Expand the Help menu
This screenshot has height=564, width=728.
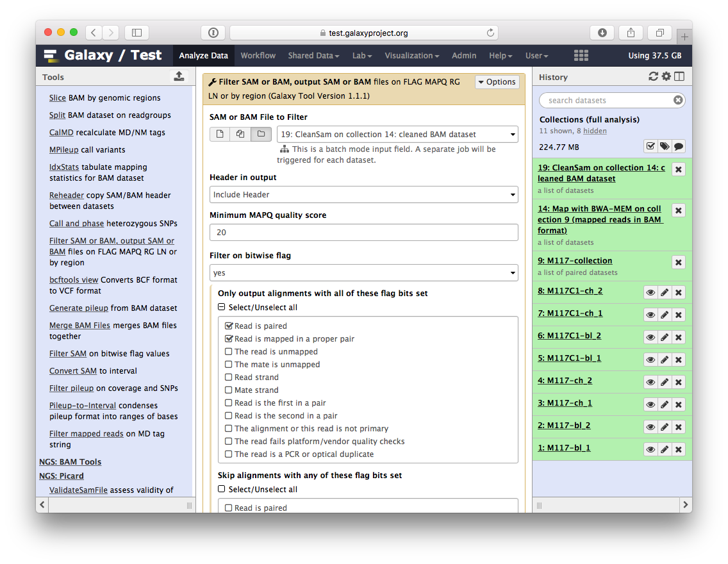[x=500, y=55]
